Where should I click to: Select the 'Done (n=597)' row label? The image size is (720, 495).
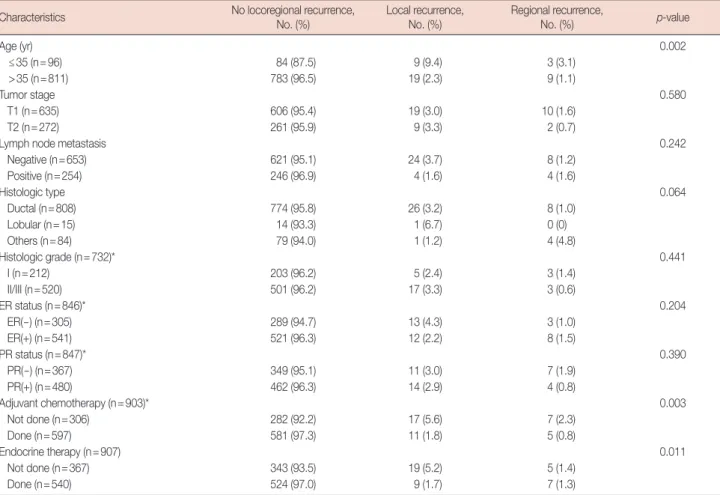[x=39, y=435]
